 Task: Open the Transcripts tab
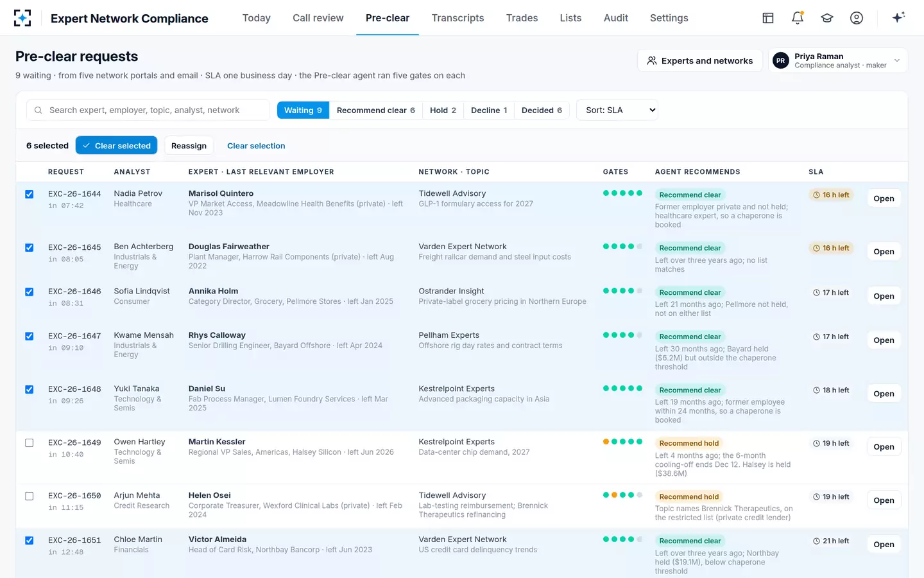[458, 18]
